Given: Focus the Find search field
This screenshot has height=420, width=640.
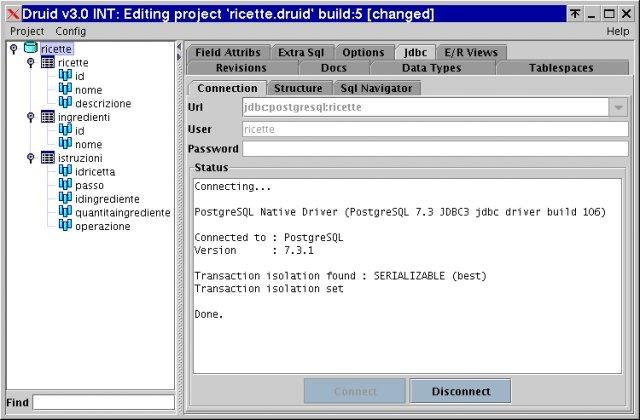Looking at the screenshot, I should 103,402.
